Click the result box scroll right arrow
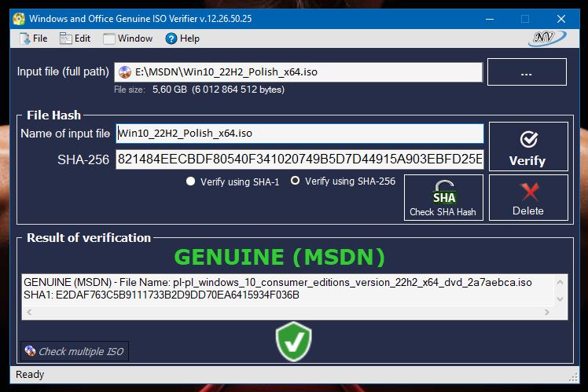Viewport: 588px width, 392px height. tap(547, 312)
